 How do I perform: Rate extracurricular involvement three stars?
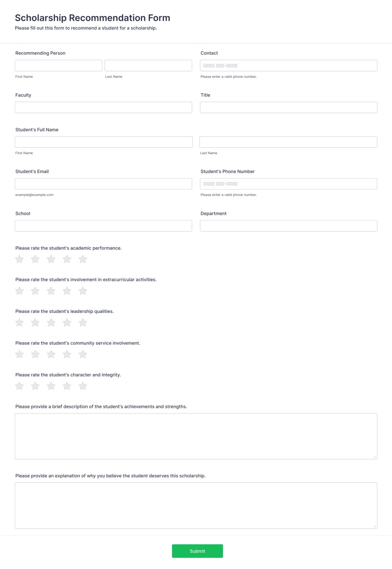pyautogui.click(x=51, y=291)
